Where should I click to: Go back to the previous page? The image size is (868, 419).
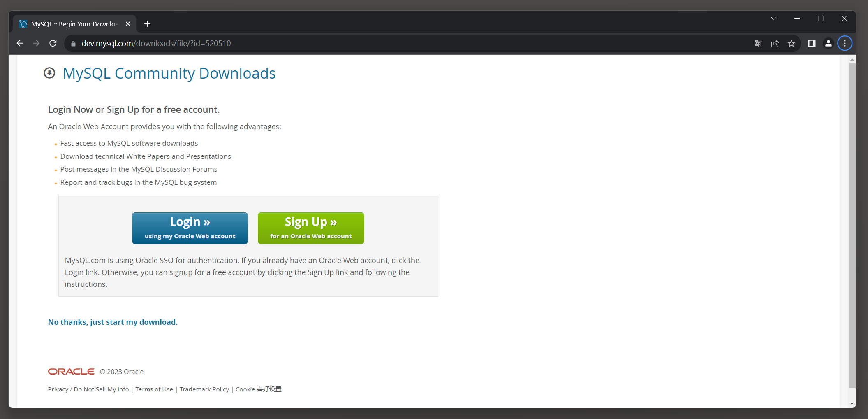pyautogui.click(x=20, y=43)
